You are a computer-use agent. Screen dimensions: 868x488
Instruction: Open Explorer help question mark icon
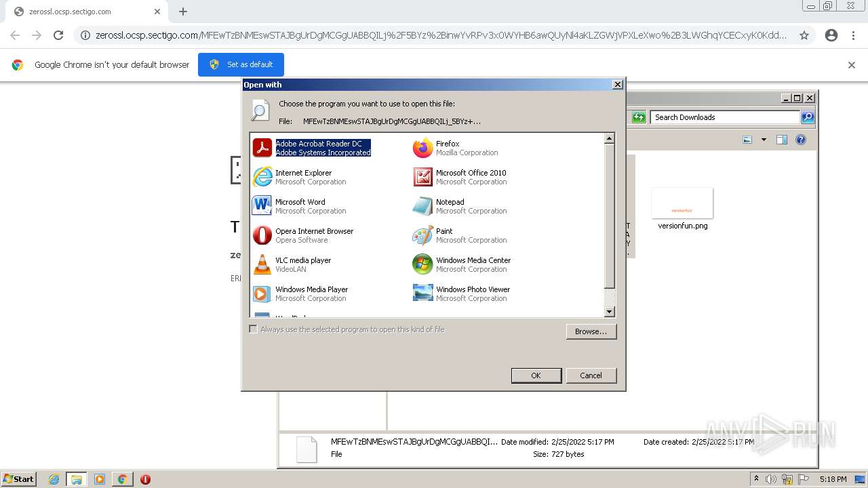click(x=801, y=140)
